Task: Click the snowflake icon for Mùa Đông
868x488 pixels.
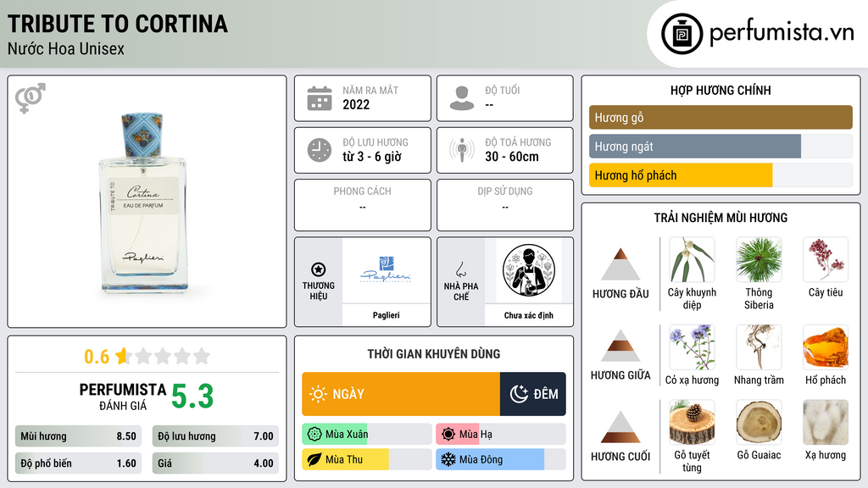Action: [x=448, y=460]
